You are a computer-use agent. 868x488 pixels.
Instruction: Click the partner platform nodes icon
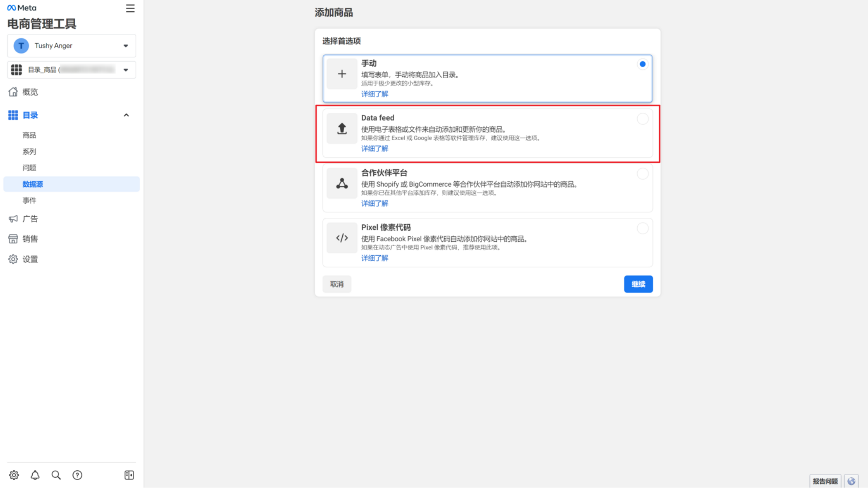click(x=342, y=183)
